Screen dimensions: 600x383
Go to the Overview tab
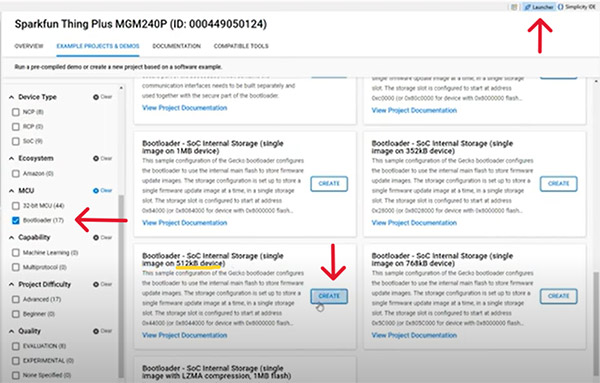(29, 46)
